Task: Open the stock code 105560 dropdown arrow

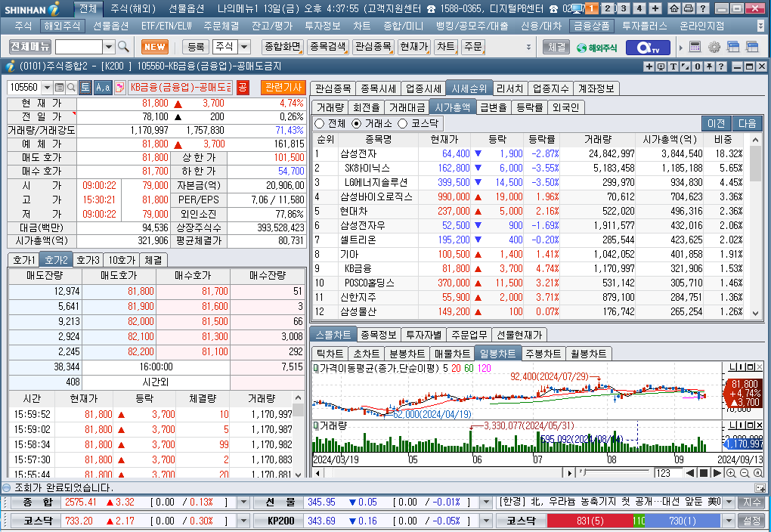Action: tap(47, 88)
